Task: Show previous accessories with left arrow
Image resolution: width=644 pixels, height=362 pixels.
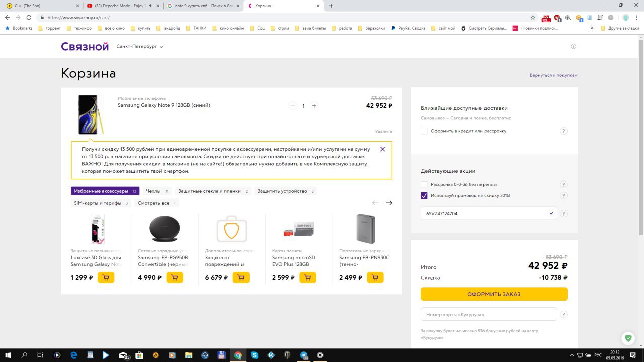Action: [375, 203]
